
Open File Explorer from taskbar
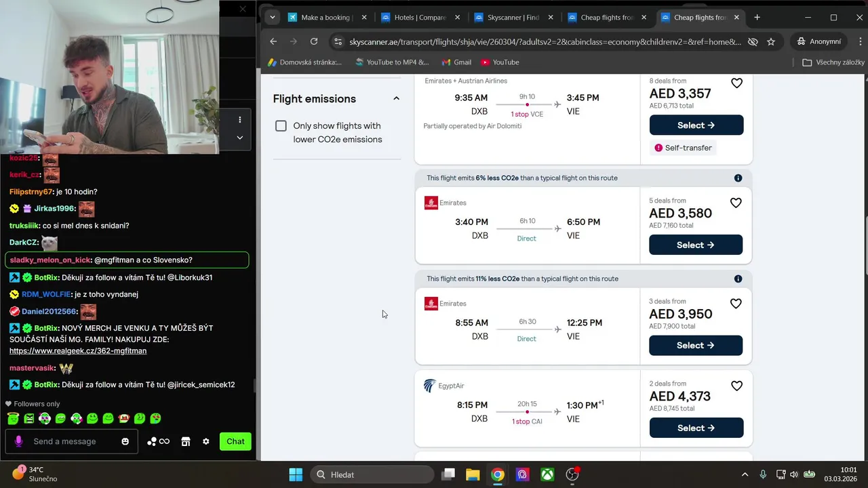pyautogui.click(x=473, y=474)
